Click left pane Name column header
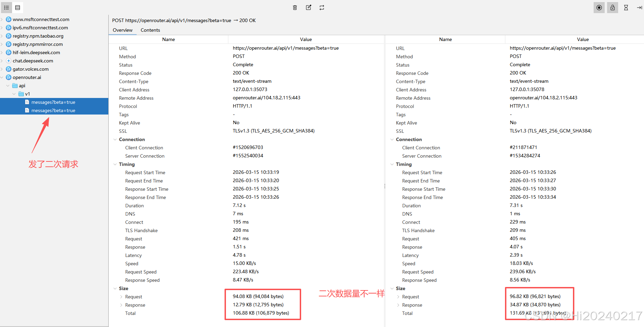This screenshot has width=644, height=327. tap(168, 39)
